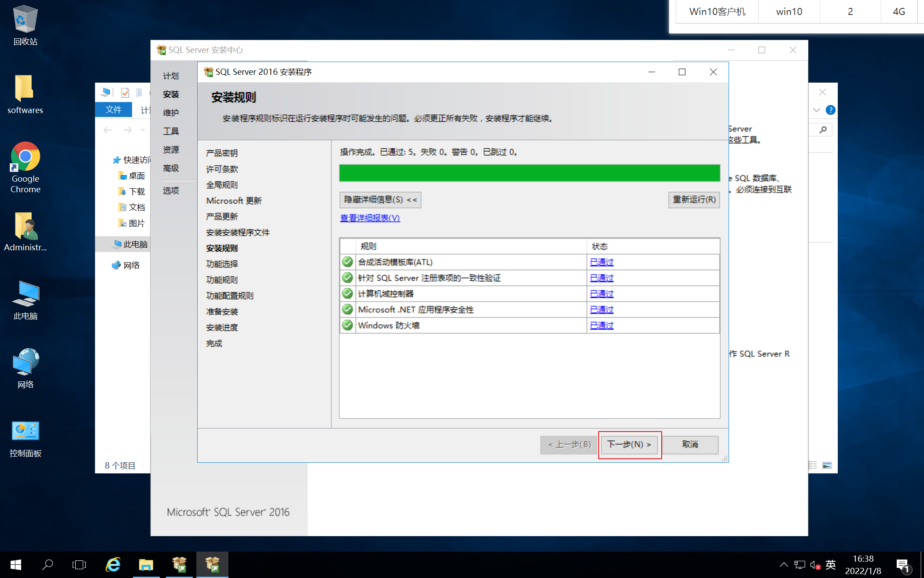Select 维护 in the Installation Center
Image resolution: width=924 pixels, height=578 pixels.
[171, 113]
